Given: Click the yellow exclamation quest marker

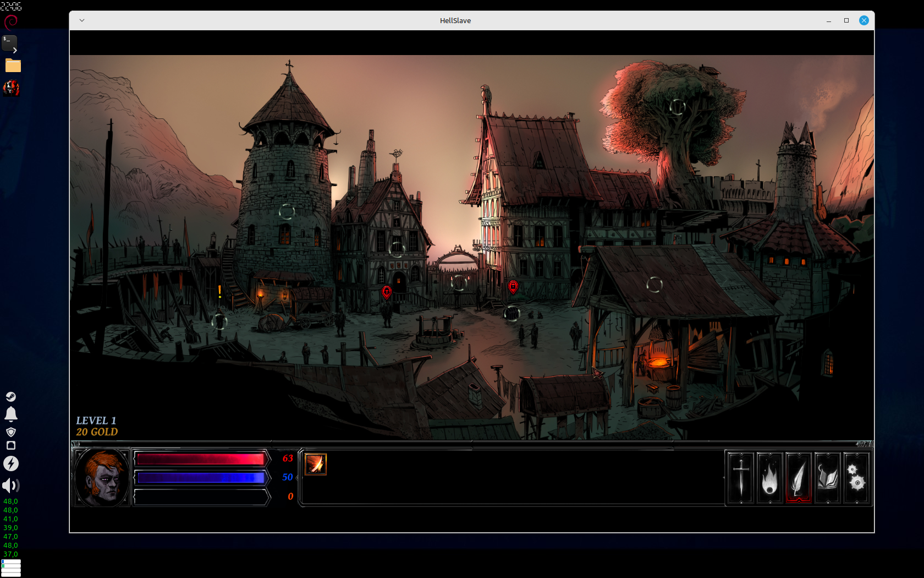Looking at the screenshot, I should tap(220, 292).
